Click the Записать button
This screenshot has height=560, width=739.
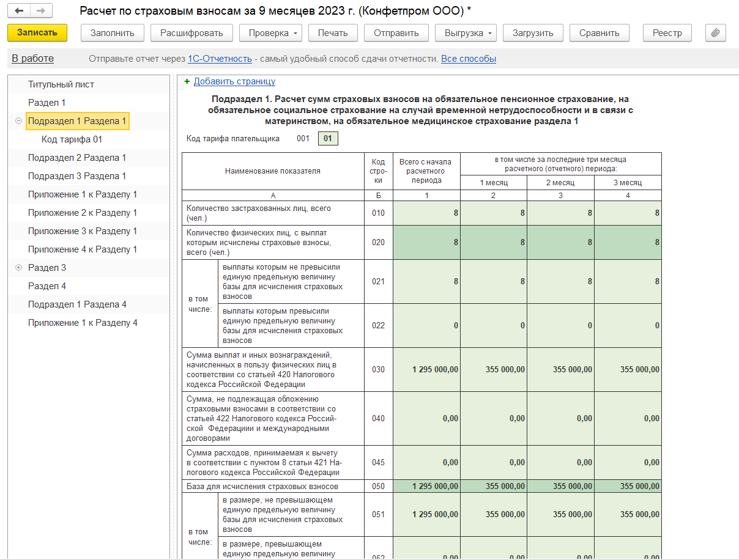coord(37,33)
